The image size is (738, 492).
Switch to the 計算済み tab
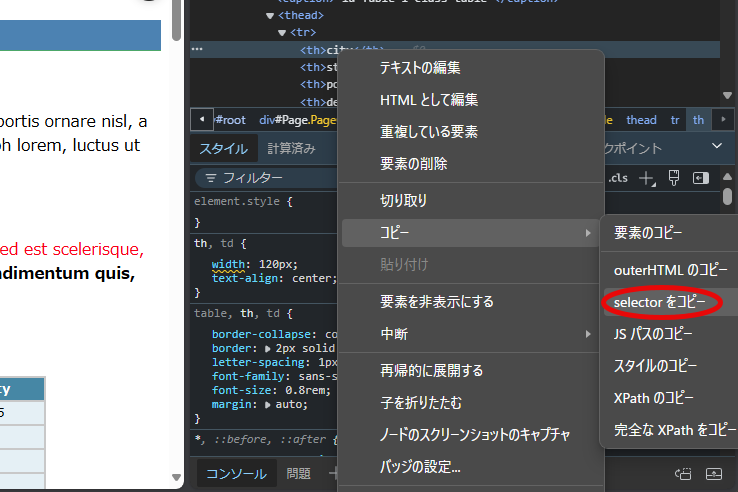point(291,149)
